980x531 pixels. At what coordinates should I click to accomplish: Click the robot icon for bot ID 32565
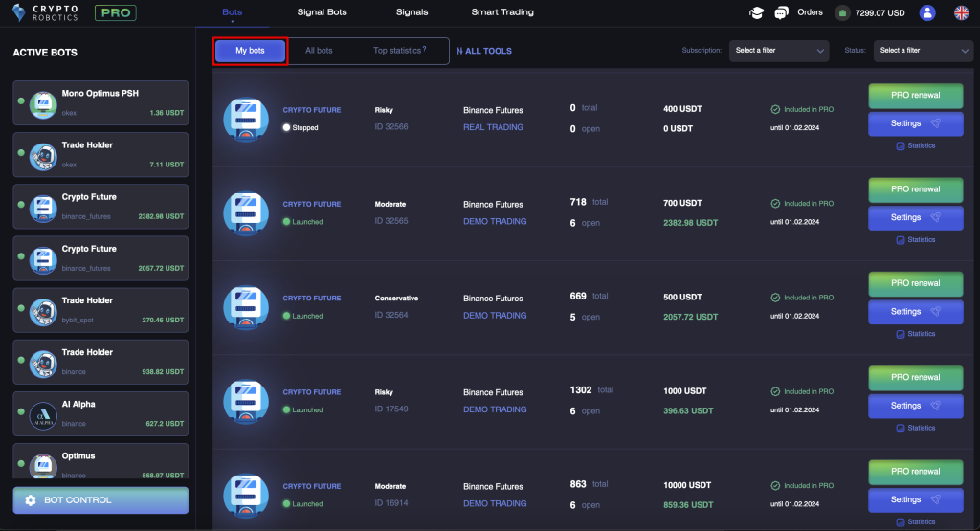point(246,213)
